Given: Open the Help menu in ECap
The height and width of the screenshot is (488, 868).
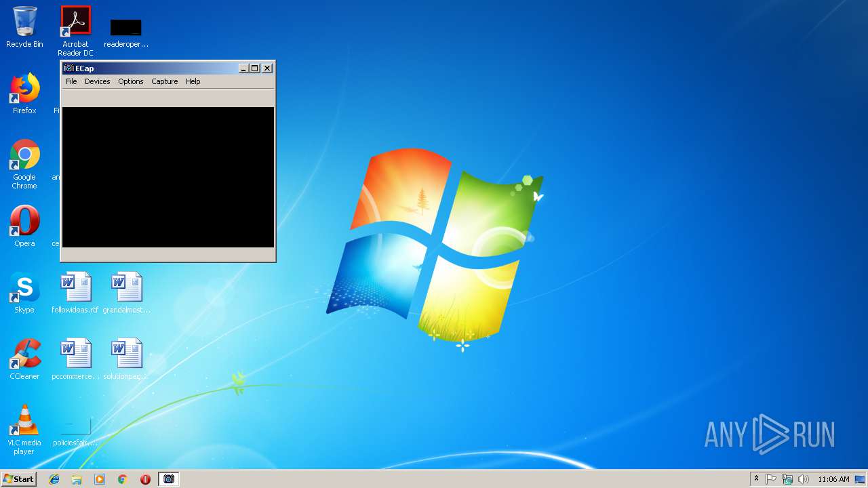Looking at the screenshot, I should tap(193, 81).
